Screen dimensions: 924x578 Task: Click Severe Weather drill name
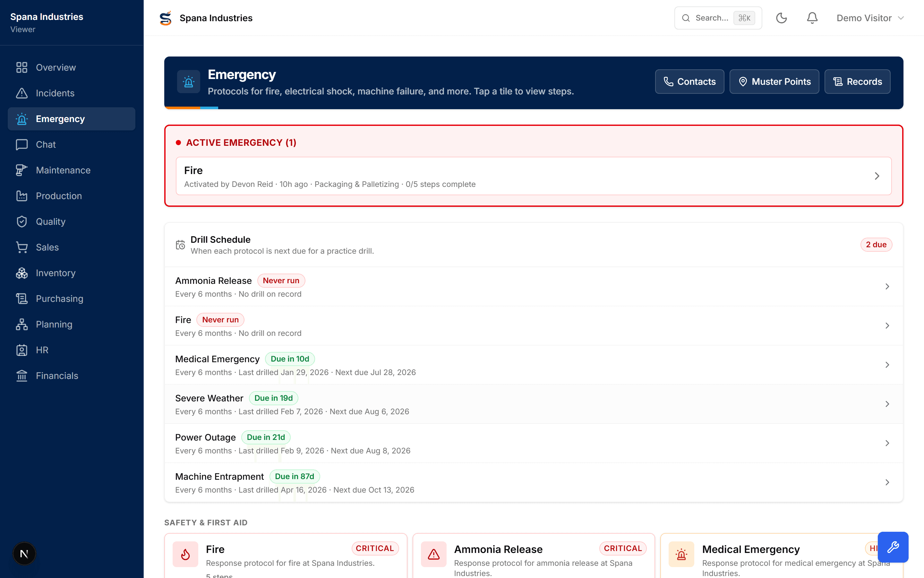[x=209, y=398]
